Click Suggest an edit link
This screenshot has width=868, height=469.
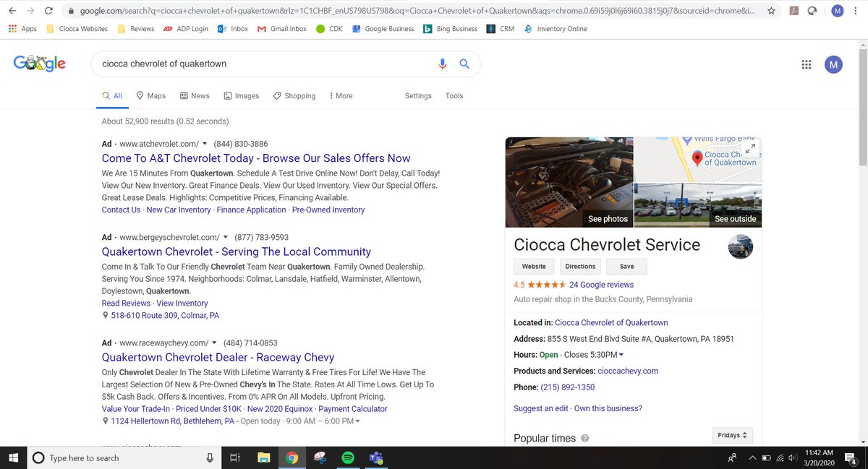(541, 408)
